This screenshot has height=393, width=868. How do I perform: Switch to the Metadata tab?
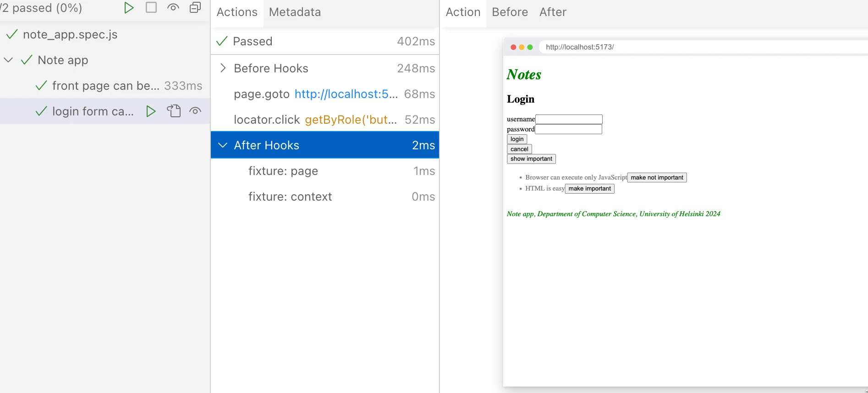coord(295,12)
